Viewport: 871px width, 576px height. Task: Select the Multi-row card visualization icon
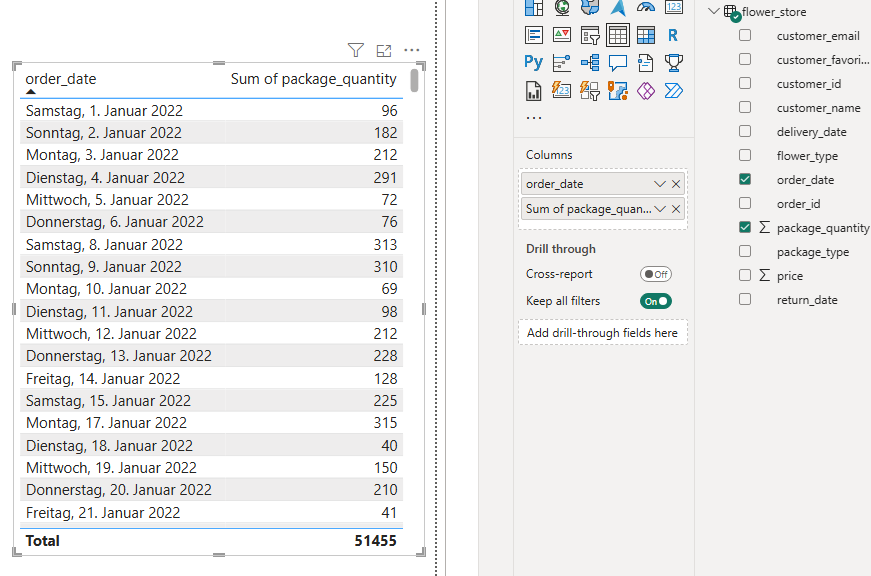click(534, 35)
